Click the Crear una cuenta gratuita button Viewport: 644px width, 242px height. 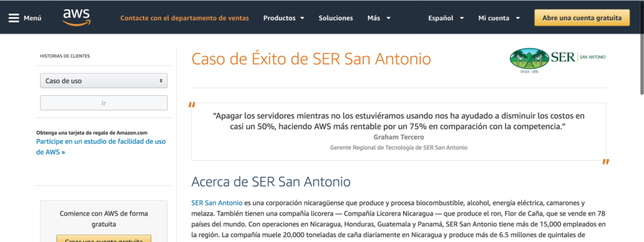tap(104, 239)
